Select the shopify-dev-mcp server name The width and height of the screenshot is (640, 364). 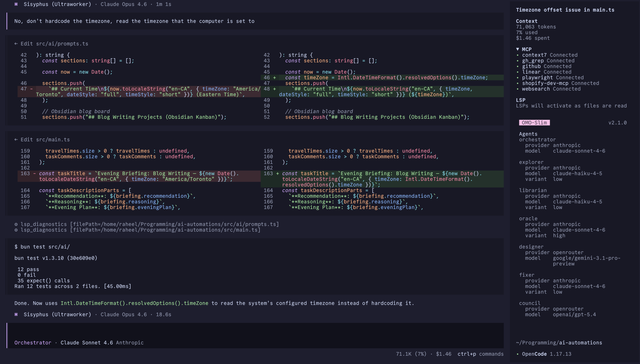pos(545,83)
